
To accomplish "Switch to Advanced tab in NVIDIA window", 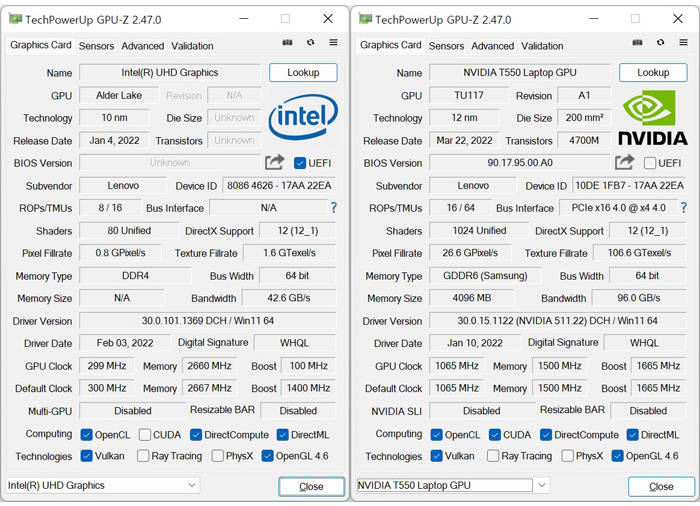I will [x=492, y=46].
